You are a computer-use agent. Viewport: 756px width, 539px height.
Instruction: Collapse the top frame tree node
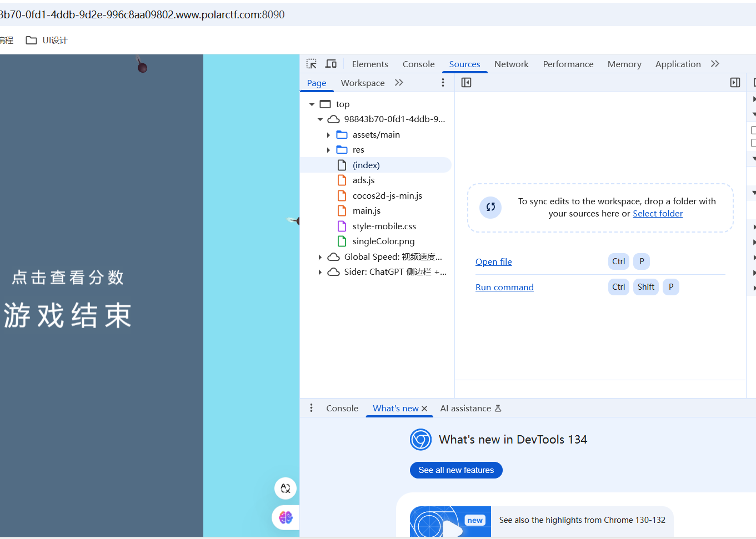(312, 104)
